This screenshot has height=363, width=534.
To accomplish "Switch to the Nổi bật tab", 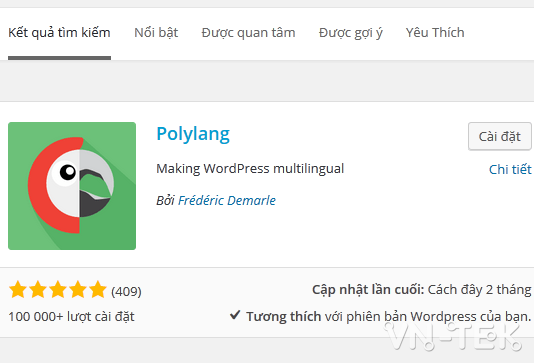I will click(x=156, y=33).
